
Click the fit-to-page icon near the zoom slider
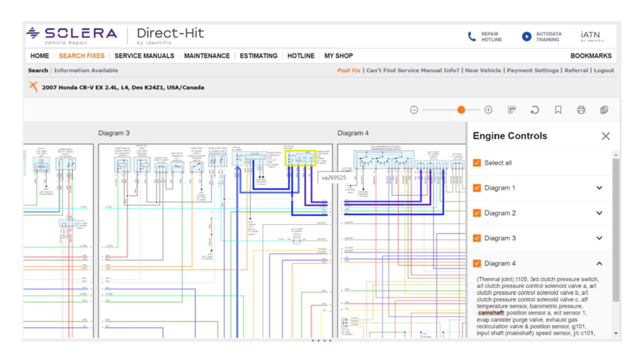(x=512, y=110)
